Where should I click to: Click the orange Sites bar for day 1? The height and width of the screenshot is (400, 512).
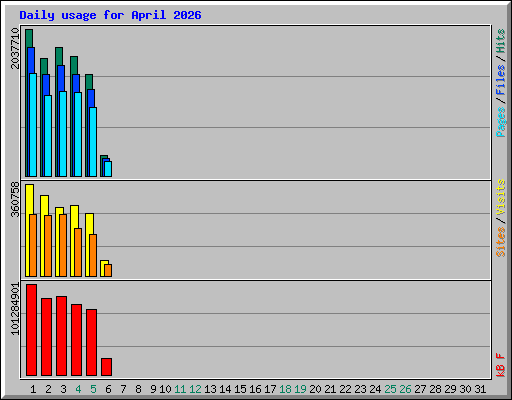[33, 245]
